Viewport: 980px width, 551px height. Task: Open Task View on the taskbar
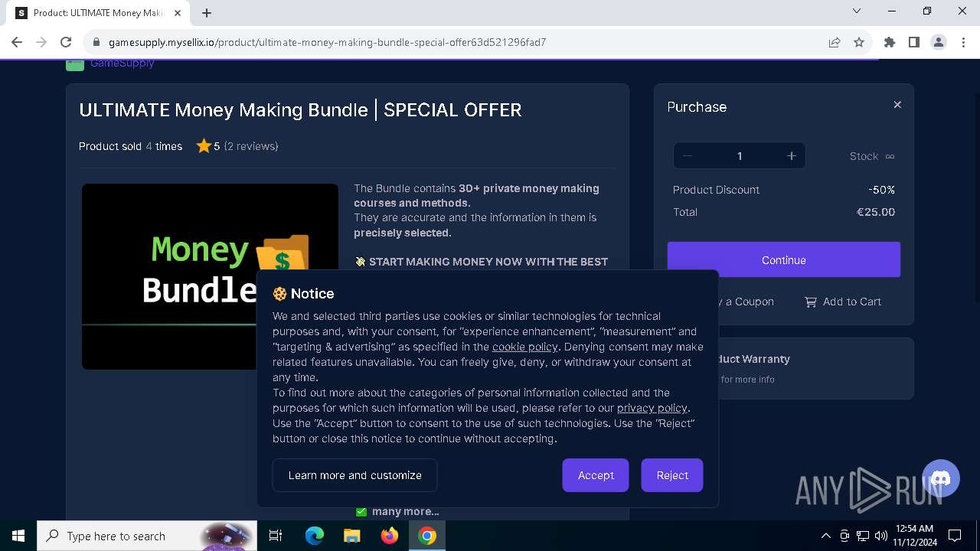pyautogui.click(x=276, y=536)
